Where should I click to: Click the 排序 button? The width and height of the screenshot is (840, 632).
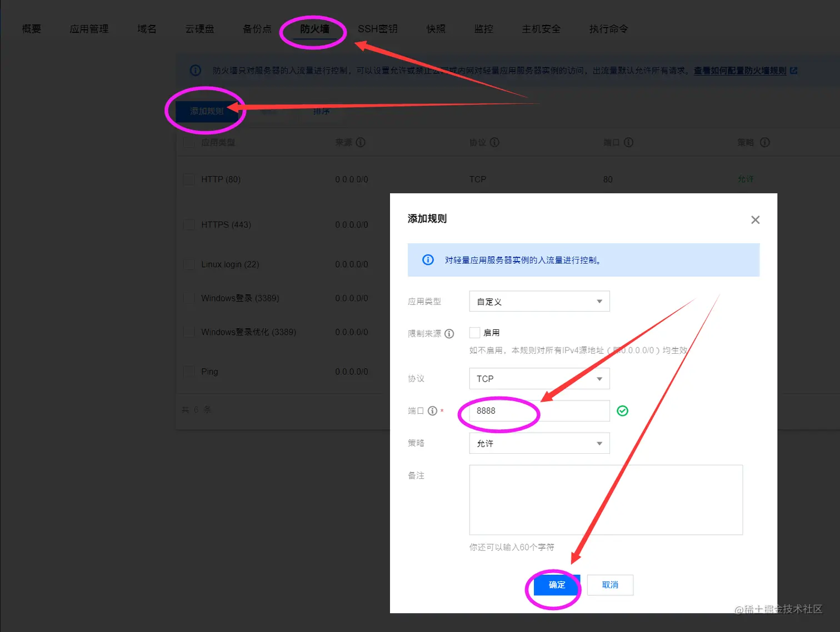[321, 111]
